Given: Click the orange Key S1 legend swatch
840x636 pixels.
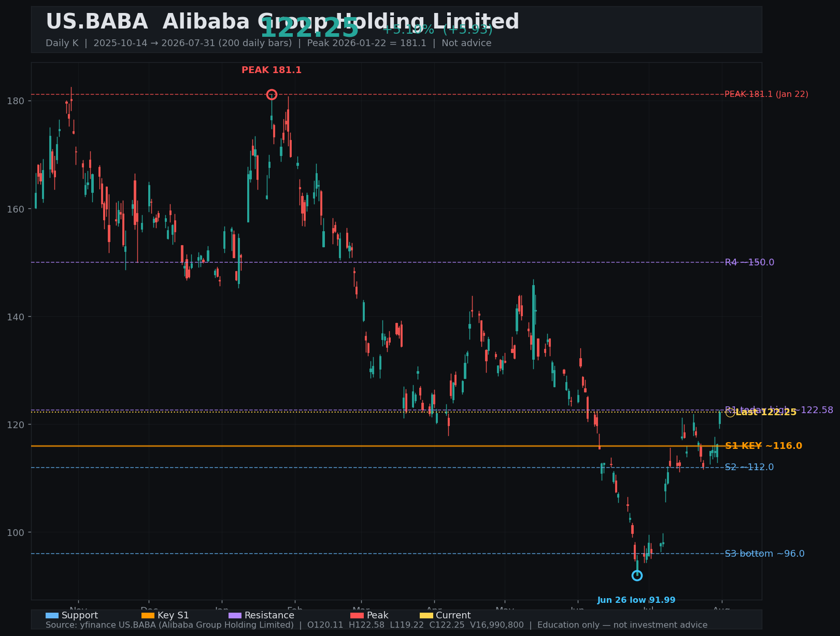Looking at the screenshot, I should [148, 615].
